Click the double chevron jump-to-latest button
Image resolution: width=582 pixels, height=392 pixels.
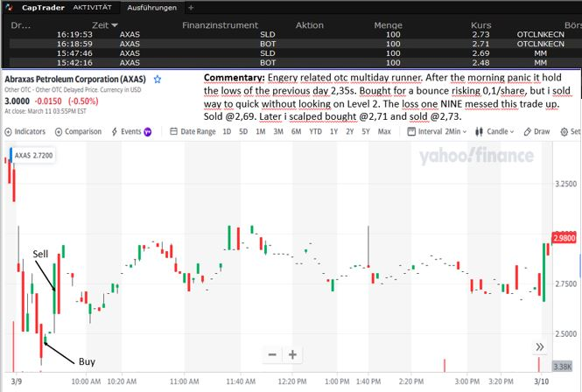(540, 347)
